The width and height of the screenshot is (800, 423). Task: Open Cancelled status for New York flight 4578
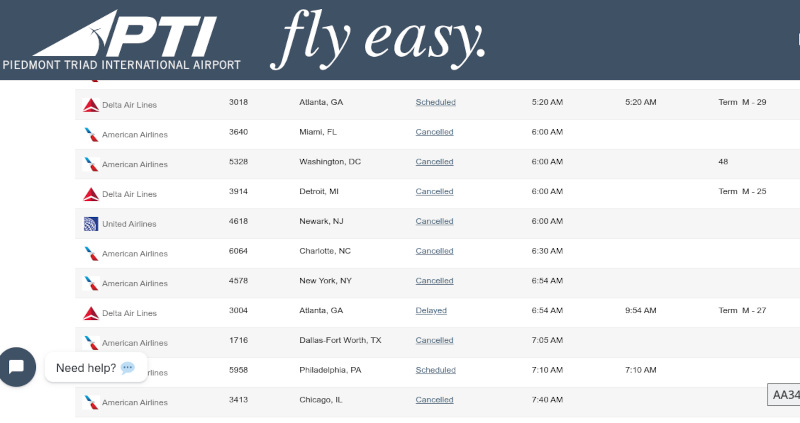tap(434, 281)
